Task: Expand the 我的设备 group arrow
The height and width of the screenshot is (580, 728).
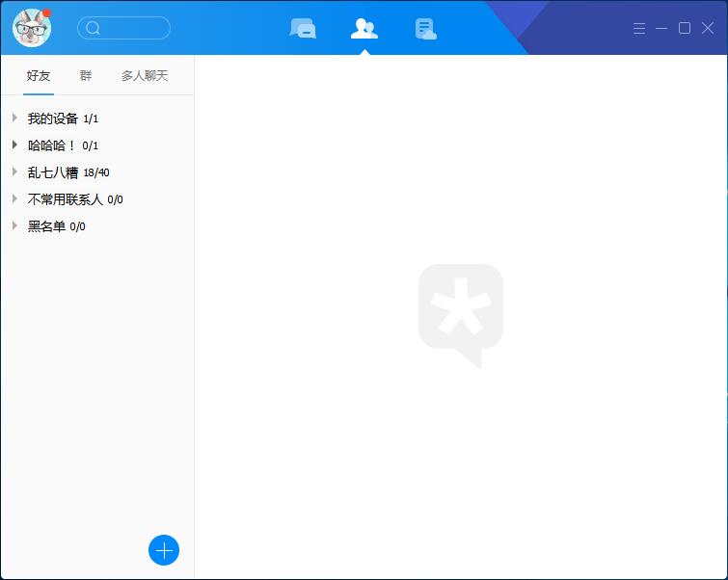Action: (x=14, y=119)
